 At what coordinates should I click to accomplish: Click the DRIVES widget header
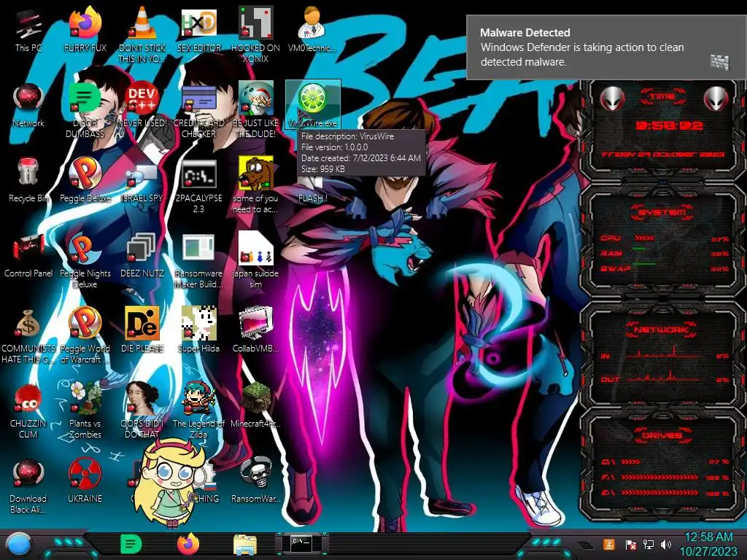pyautogui.click(x=661, y=435)
